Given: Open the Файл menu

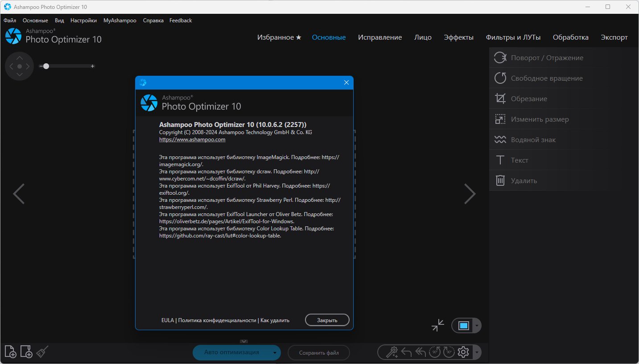Looking at the screenshot, I should (x=10, y=20).
